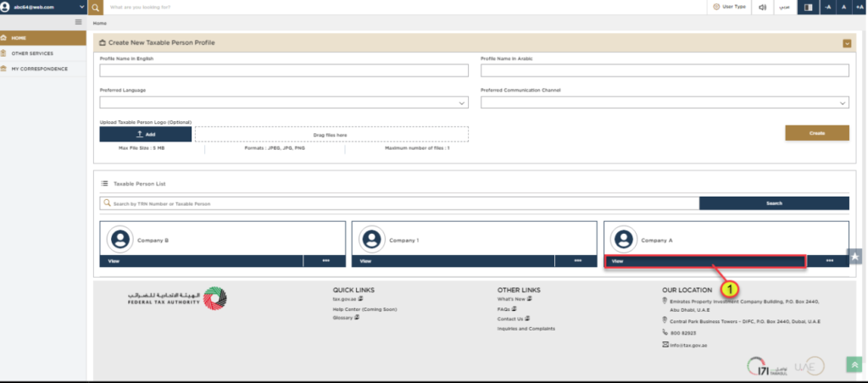The width and height of the screenshot is (868, 383).
Task: Click the Company B name text
Action: point(153,241)
